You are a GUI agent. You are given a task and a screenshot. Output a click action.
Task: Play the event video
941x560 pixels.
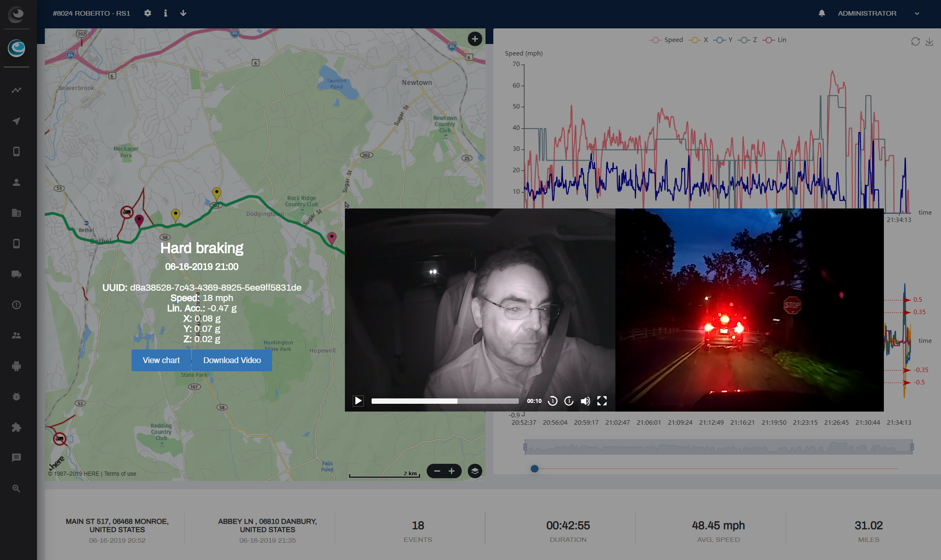point(358,401)
